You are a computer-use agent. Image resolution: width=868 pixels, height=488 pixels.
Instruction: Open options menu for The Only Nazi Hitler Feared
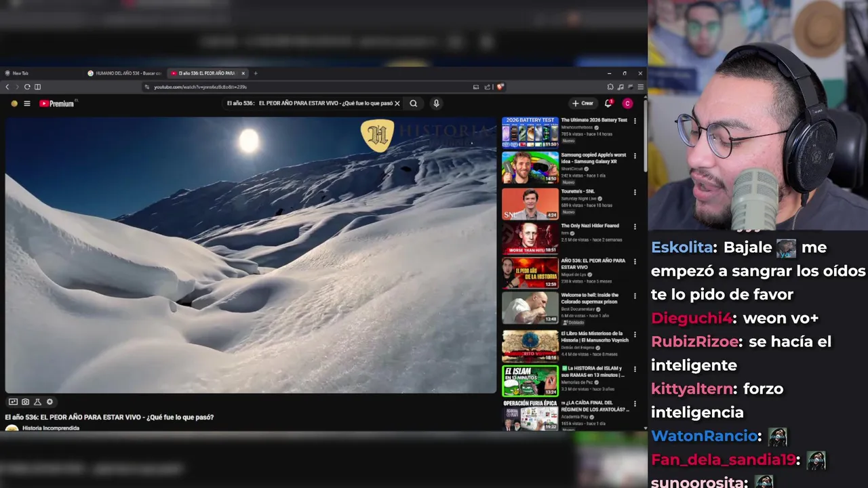pyautogui.click(x=635, y=226)
